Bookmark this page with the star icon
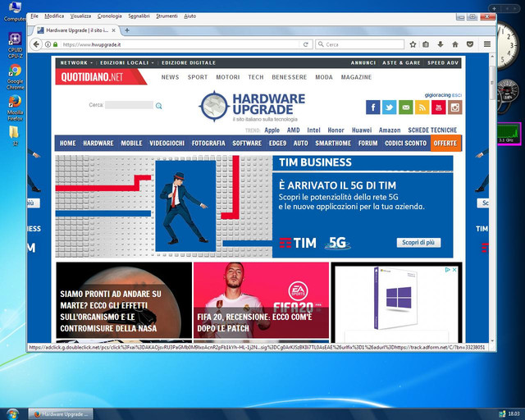 (413, 44)
